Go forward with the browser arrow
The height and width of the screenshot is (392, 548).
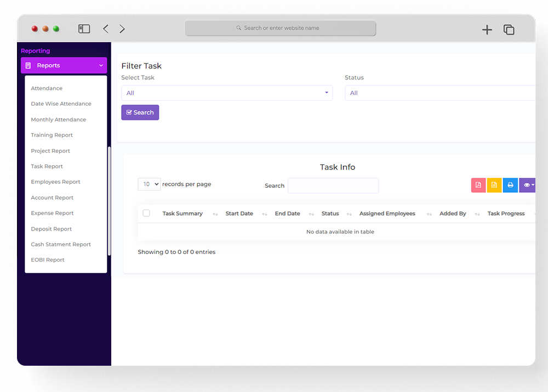pyautogui.click(x=122, y=28)
